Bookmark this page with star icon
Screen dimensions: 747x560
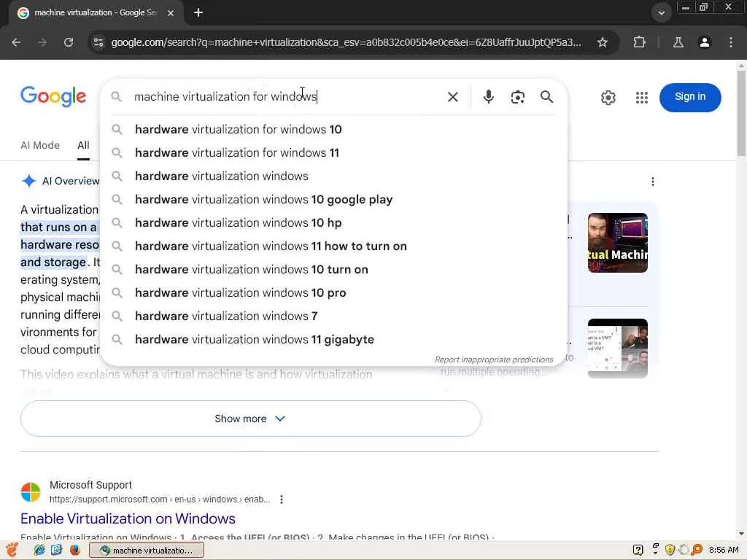pyautogui.click(x=602, y=42)
